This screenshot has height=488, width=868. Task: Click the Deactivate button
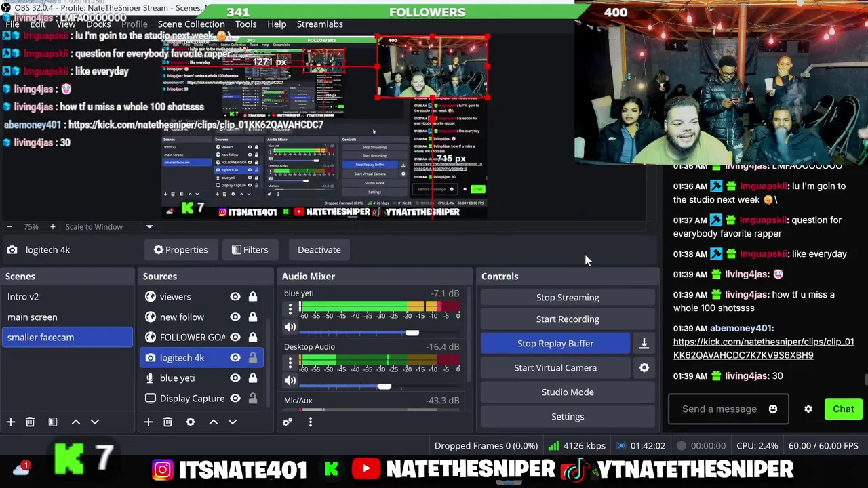319,250
